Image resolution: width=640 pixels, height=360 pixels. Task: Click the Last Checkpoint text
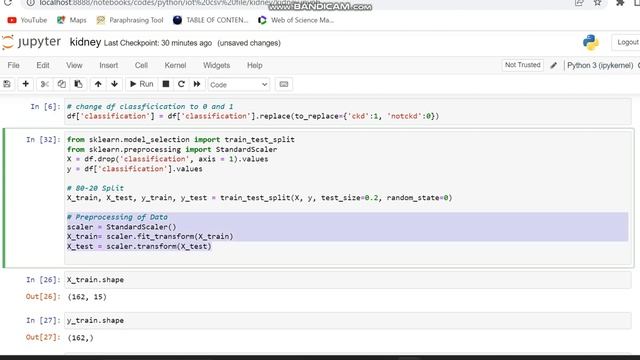pyautogui.click(x=158, y=43)
